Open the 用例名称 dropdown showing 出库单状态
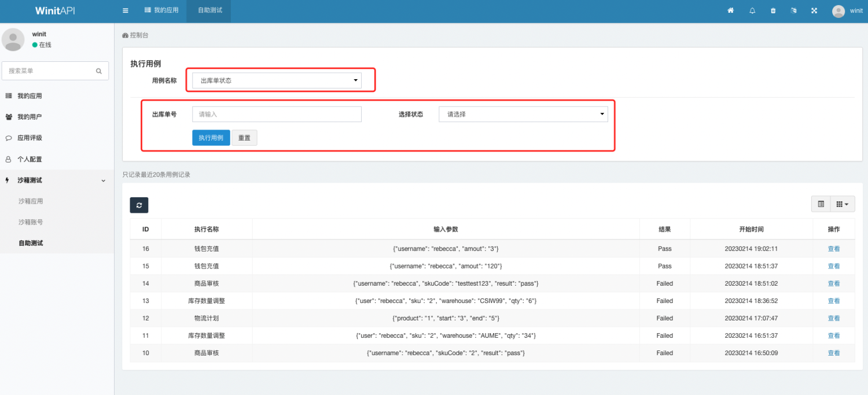868x395 pixels. coord(277,80)
